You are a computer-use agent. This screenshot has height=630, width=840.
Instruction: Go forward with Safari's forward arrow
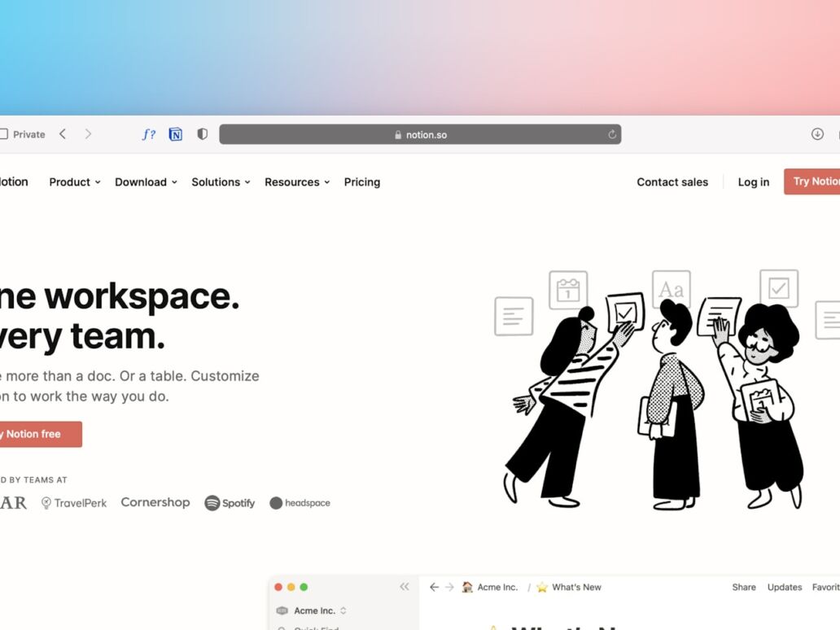click(x=89, y=134)
